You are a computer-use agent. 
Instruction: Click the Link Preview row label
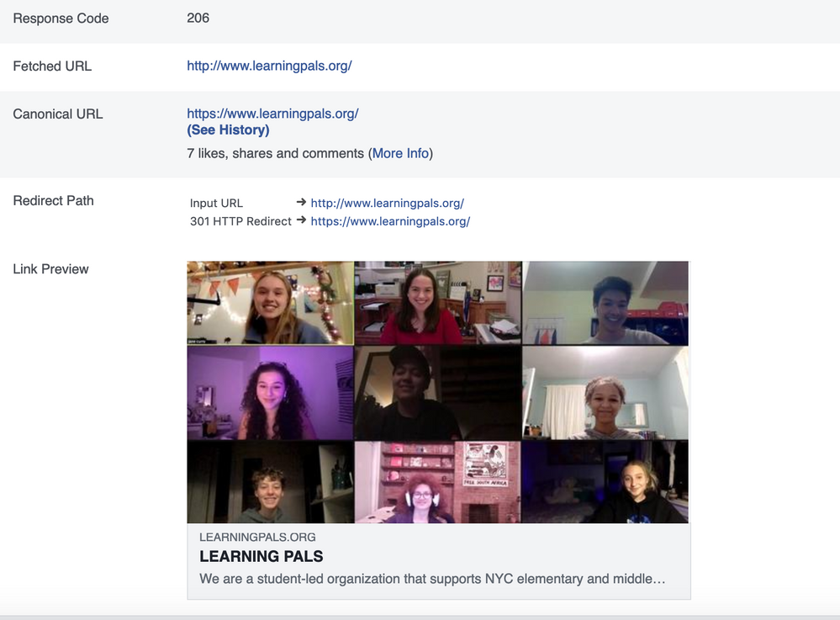click(50, 269)
